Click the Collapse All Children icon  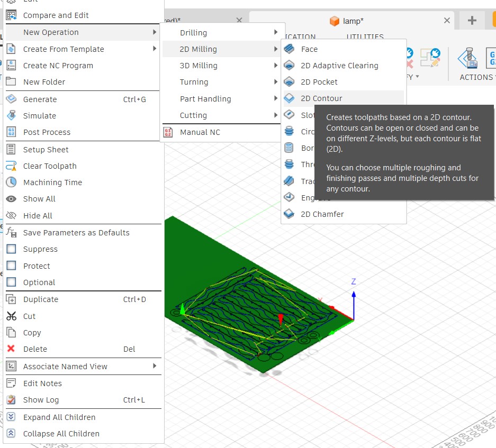click(x=11, y=433)
